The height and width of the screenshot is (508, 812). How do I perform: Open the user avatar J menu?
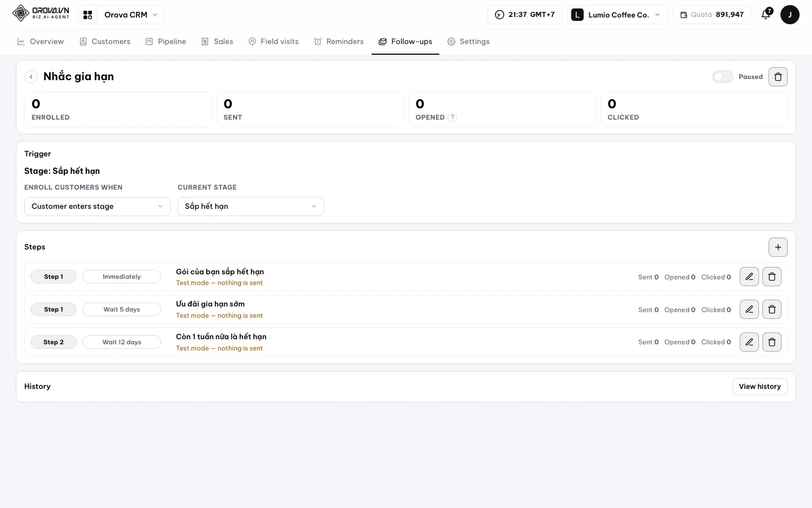coord(789,15)
